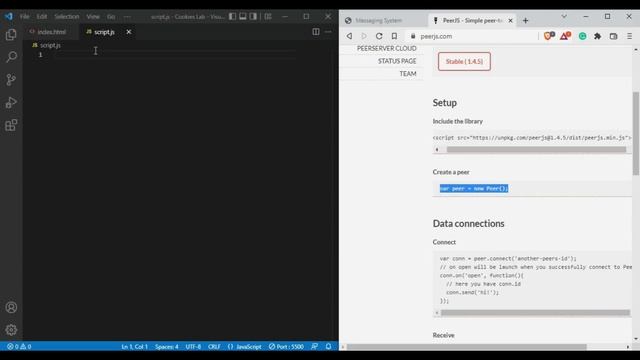This screenshot has height=360, width=640.
Task: Toggle the secondary side bar layout icon
Action: [253, 16]
